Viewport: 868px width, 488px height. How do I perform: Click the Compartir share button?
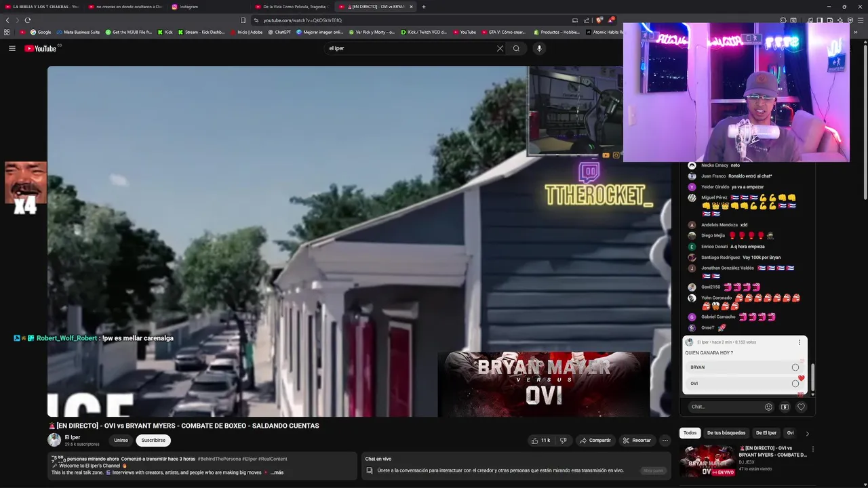click(595, 441)
